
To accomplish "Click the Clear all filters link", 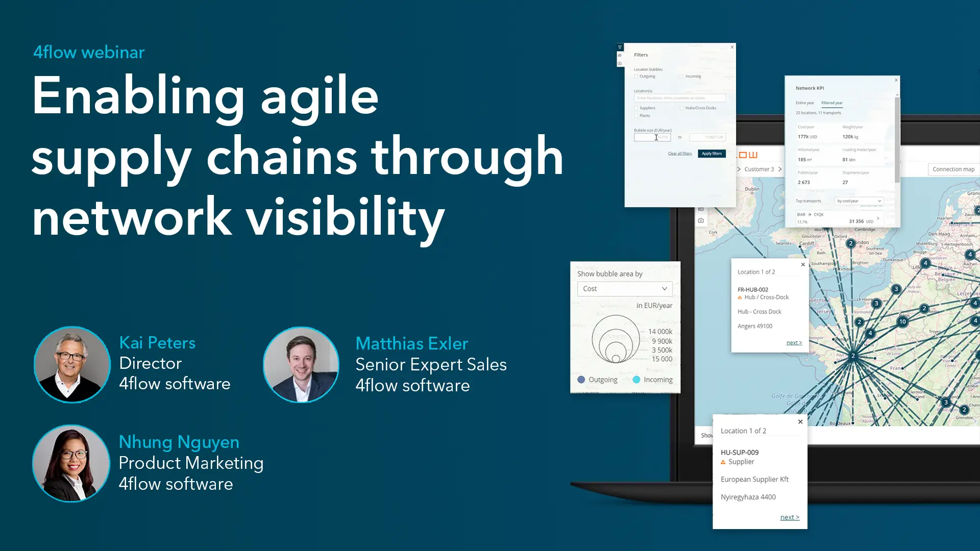I will point(679,154).
